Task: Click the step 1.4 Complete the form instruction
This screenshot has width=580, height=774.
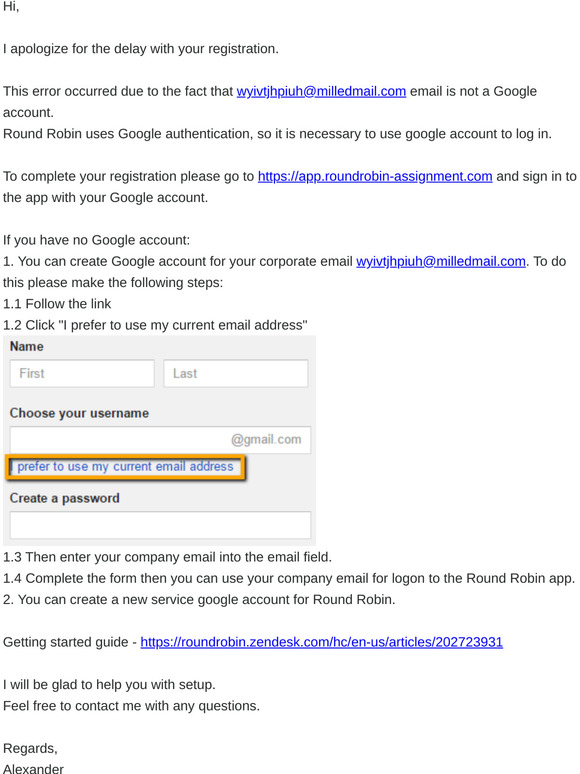Action: [x=289, y=578]
